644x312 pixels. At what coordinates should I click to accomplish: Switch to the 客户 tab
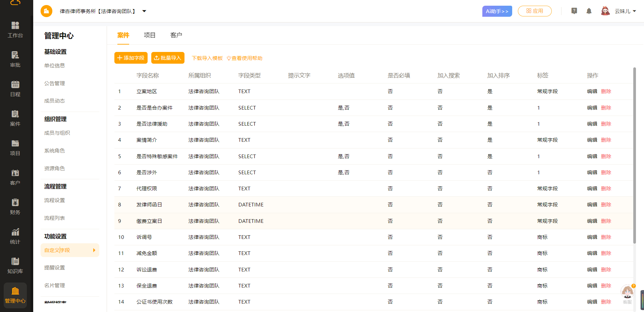(176, 35)
